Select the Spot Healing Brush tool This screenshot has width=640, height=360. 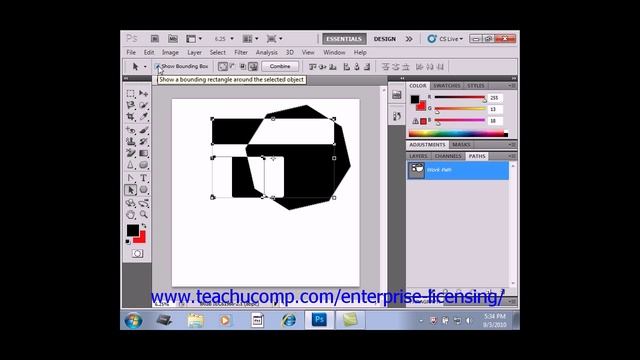click(x=131, y=130)
